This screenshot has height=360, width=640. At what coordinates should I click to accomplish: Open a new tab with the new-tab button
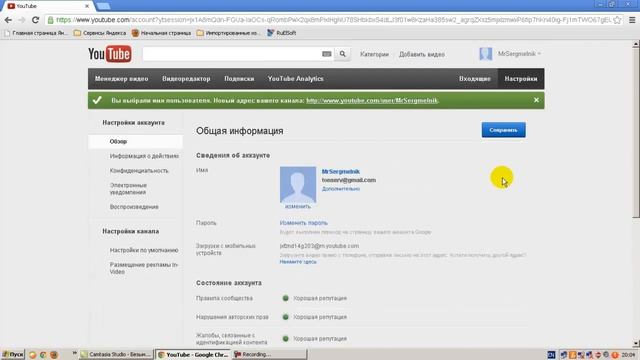pos(103,6)
